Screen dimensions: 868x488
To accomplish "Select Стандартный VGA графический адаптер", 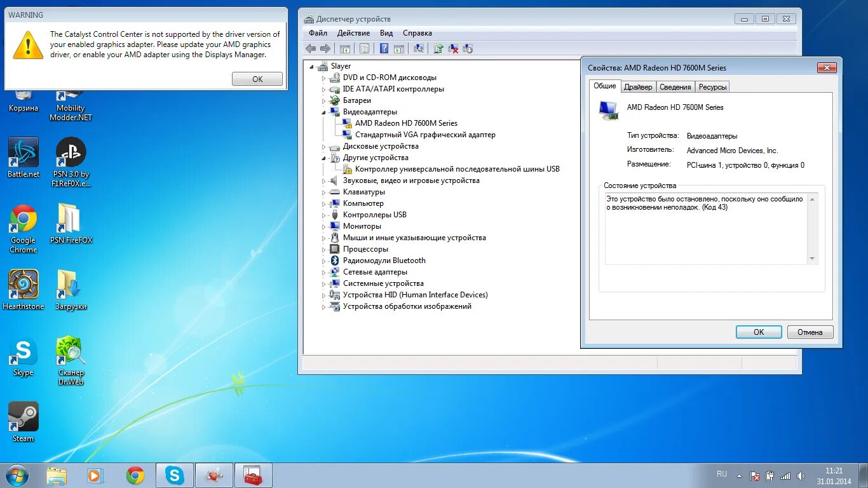I will [425, 135].
